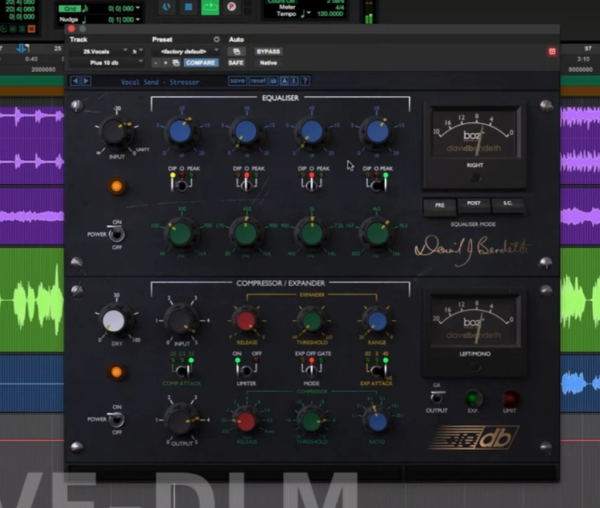Select the B state button next to A

[x=294, y=81]
